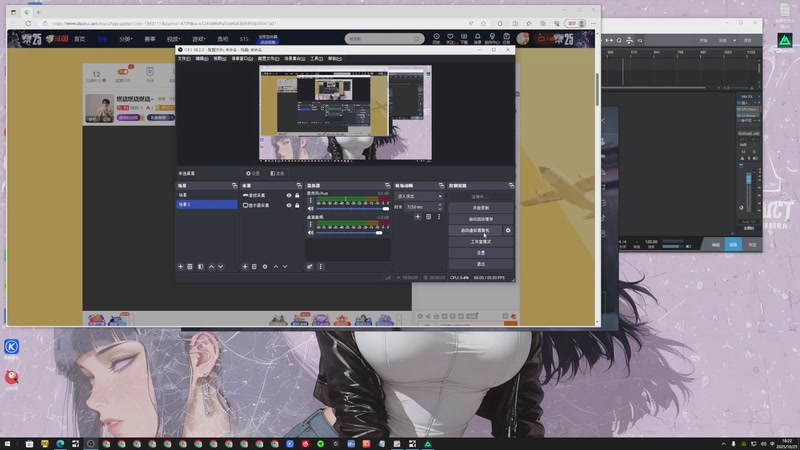The height and width of the screenshot is (450, 800).
Task: Add a transition with plus icon
Action: (417, 217)
